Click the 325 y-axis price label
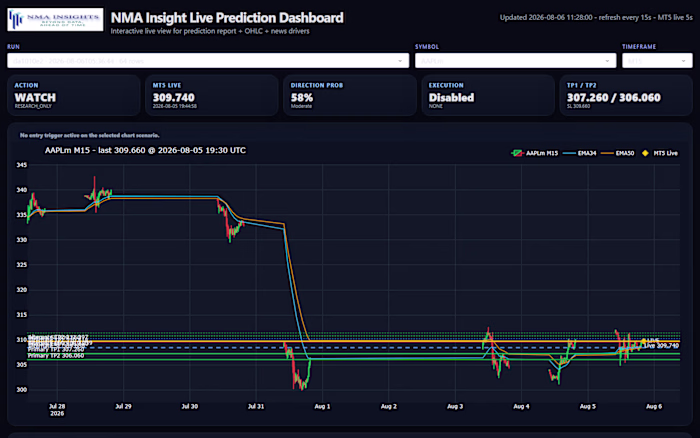Screen dimensions: 700x438 click(21, 265)
